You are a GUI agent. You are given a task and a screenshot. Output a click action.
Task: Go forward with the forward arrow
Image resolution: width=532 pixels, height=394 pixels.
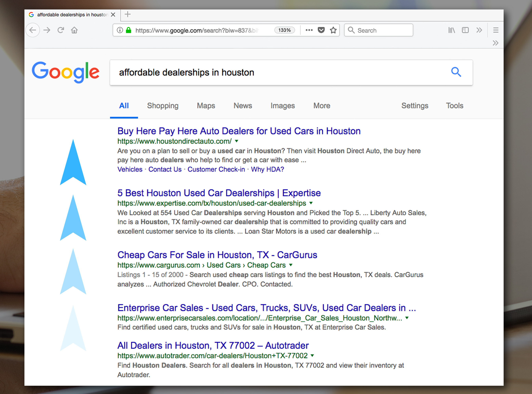(47, 30)
